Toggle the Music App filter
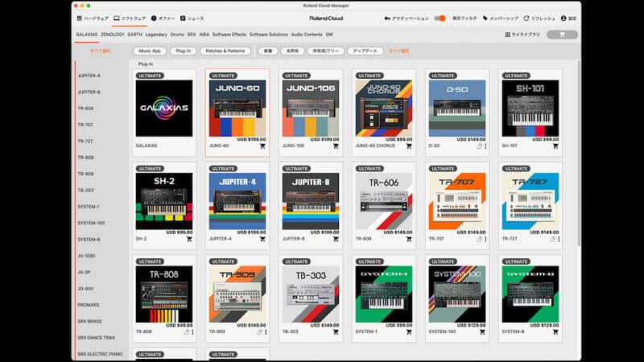The image size is (644, 362). point(150,51)
